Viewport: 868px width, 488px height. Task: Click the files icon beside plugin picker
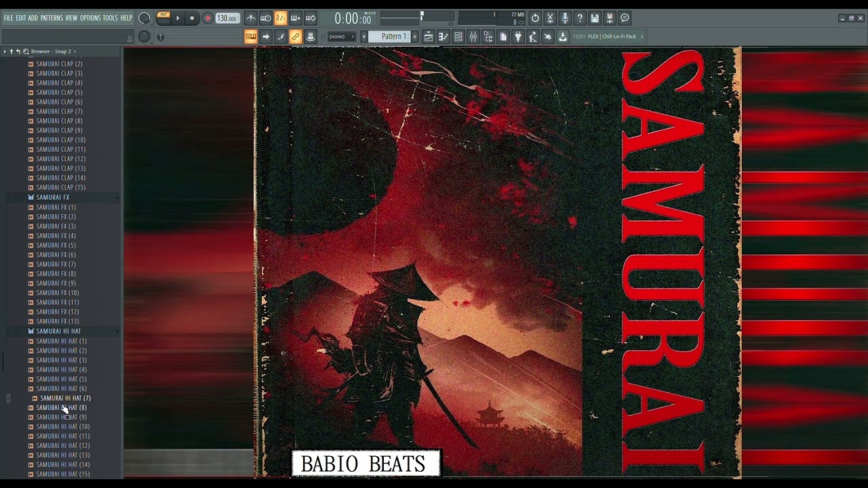pyautogui.click(x=503, y=37)
